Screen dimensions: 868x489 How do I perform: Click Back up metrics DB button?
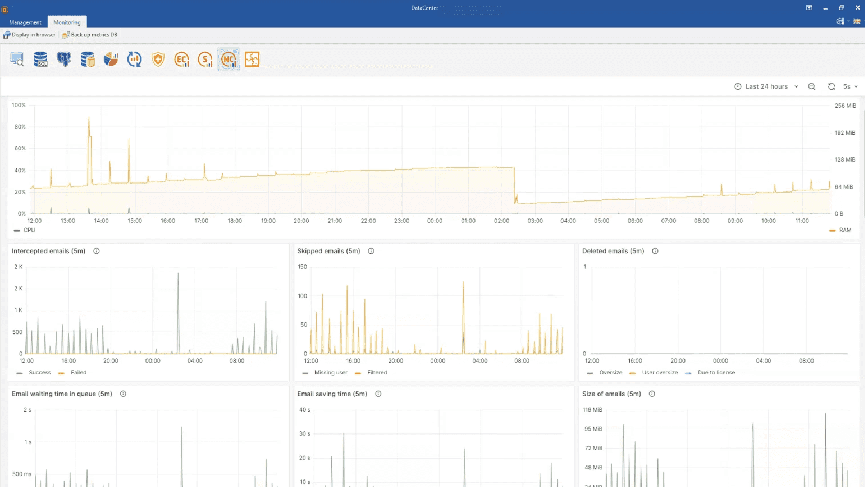coord(90,35)
